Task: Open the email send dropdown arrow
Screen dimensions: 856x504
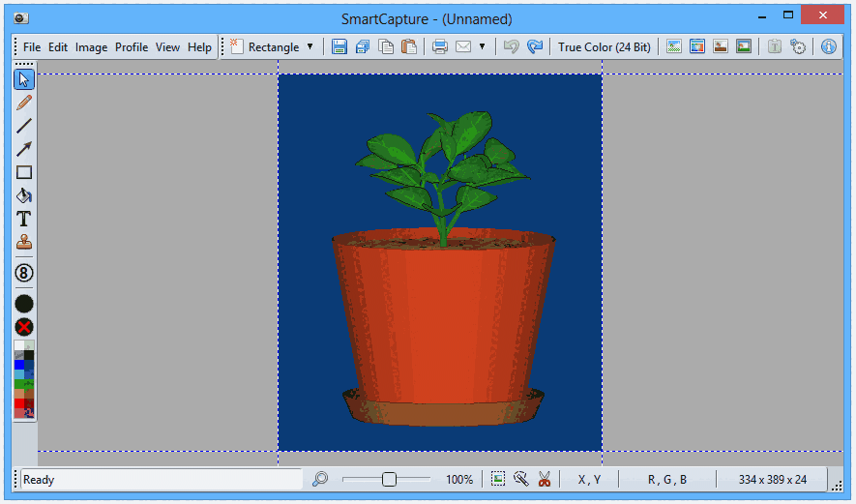Action: (x=482, y=46)
